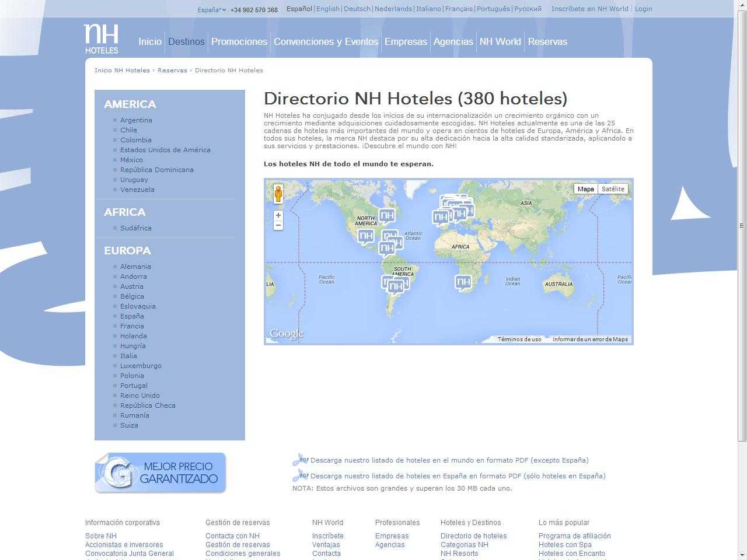Open Reservas breadcrumb link
Image resolution: width=747 pixels, height=560 pixels.
coord(172,70)
